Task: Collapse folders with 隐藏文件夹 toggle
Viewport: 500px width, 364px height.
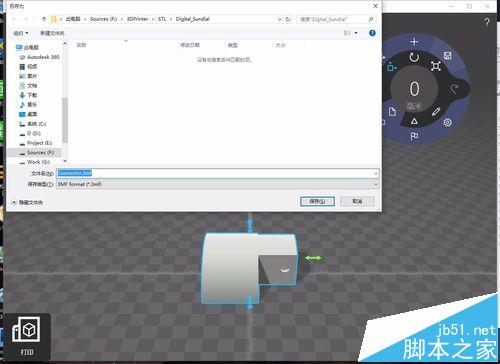Action: coord(27,202)
